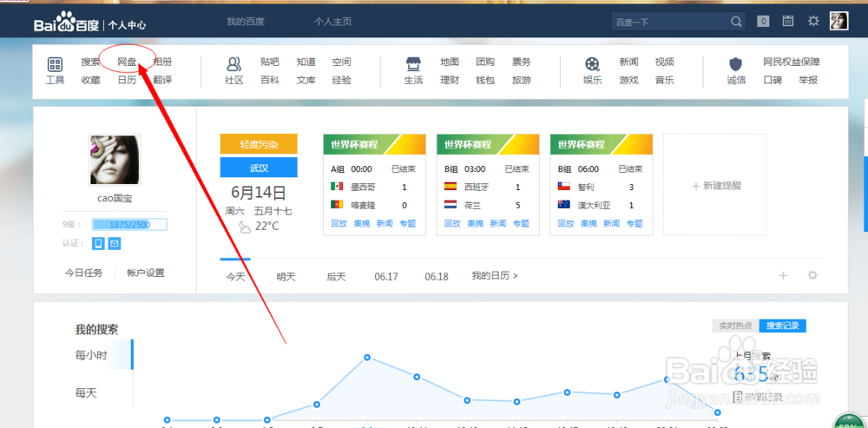This screenshot has width=868, height=428.
Task: Open the 钱包 link
Action: pyautogui.click(x=485, y=80)
